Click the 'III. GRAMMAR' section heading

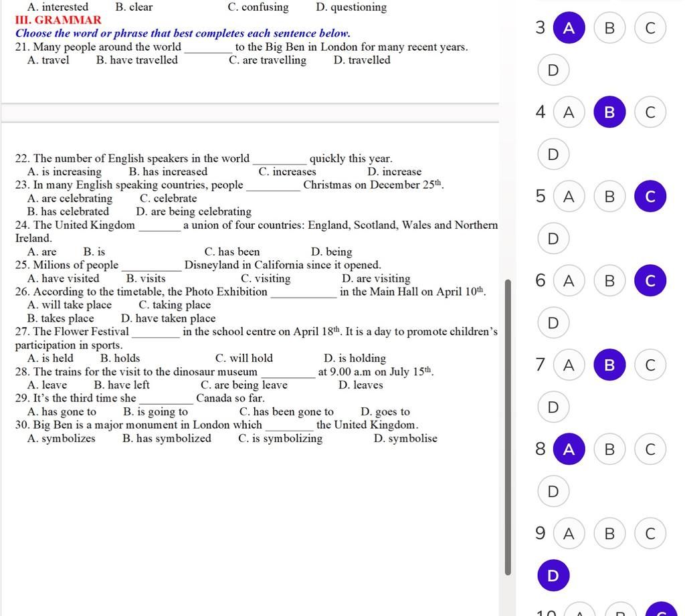click(x=58, y=20)
